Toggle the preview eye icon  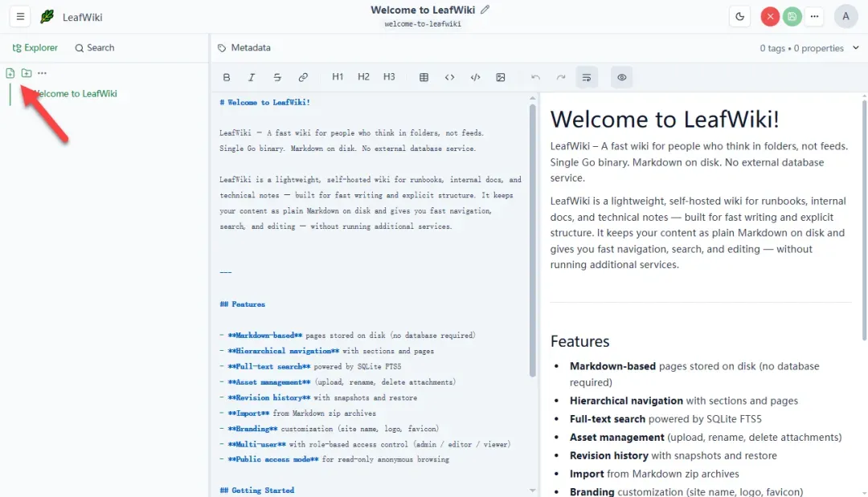click(621, 77)
